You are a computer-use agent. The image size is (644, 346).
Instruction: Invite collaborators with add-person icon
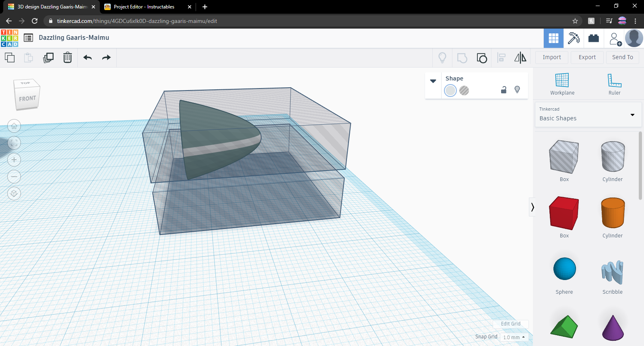point(615,39)
